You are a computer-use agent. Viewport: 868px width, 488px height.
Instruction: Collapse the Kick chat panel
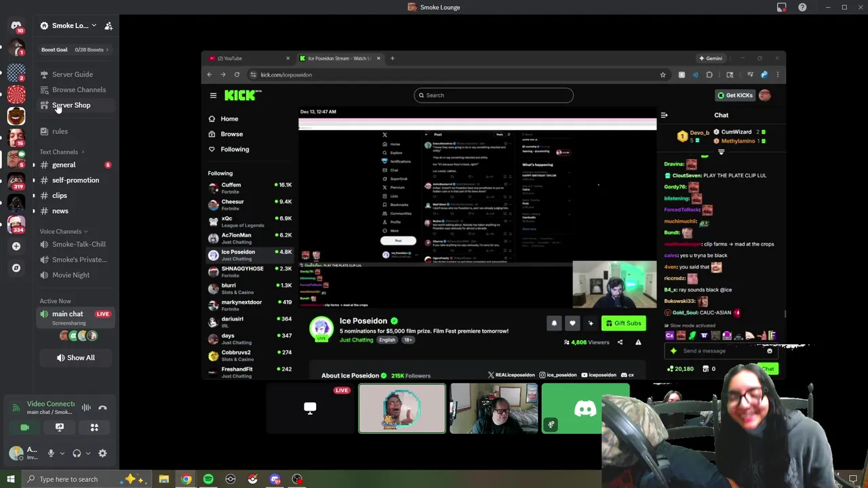tap(664, 115)
